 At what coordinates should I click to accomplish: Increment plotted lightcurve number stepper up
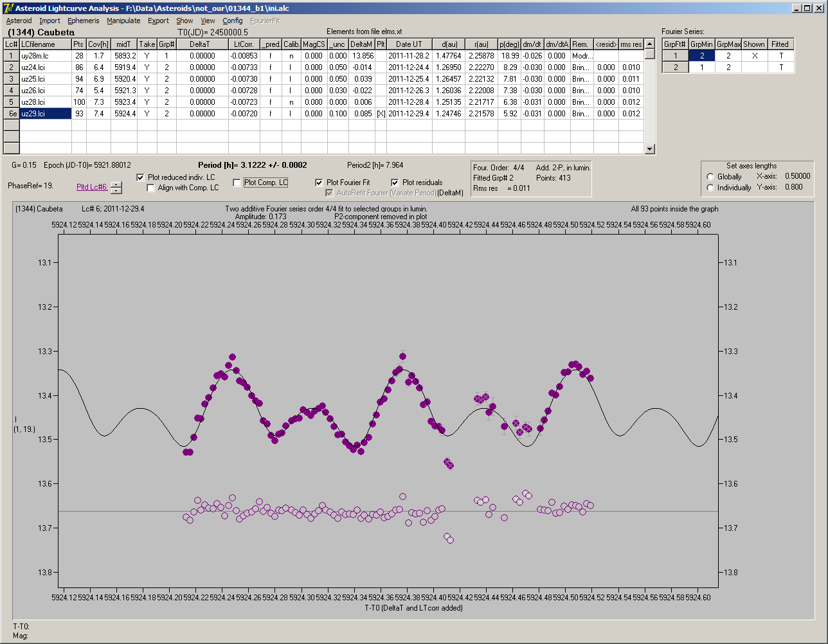click(x=116, y=184)
